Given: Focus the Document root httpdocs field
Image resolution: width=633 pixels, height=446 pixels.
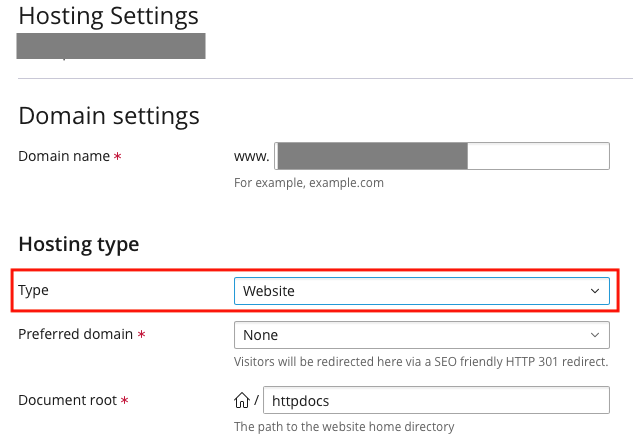Looking at the screenshot, I should tap(435, 401).
